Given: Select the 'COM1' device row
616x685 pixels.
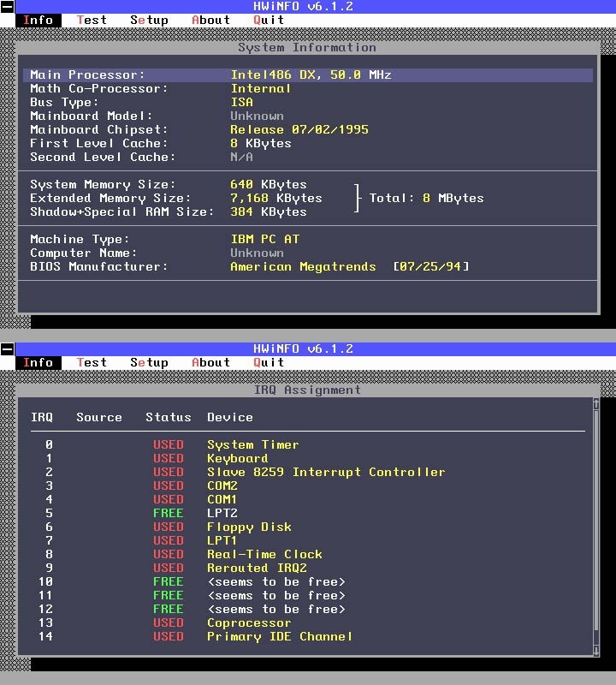Looking at the screenshot, I should pyautogui.click(x=308, y=499).
